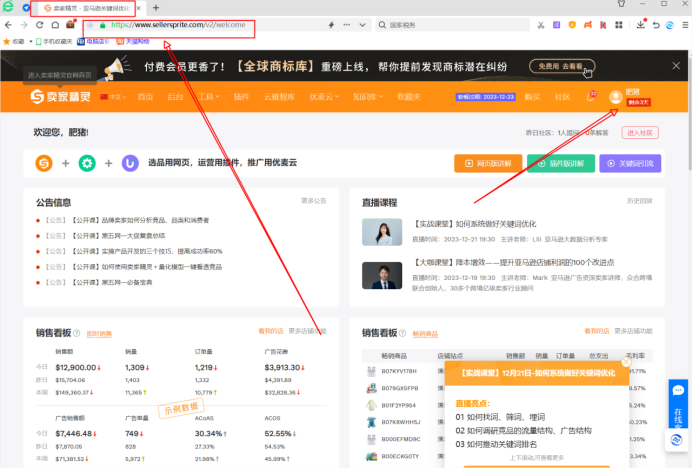692x469 pixels.
Task: Open the 手机收藏夹 bookmark
Action: click(x=54, y=41)
